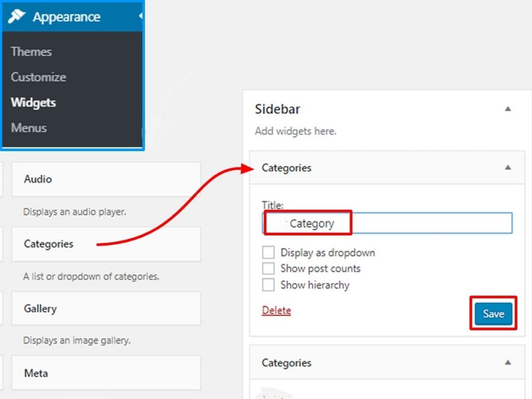Enable Show post counts
The width and height of the screenshot is (532, 399).
[268, 268]
